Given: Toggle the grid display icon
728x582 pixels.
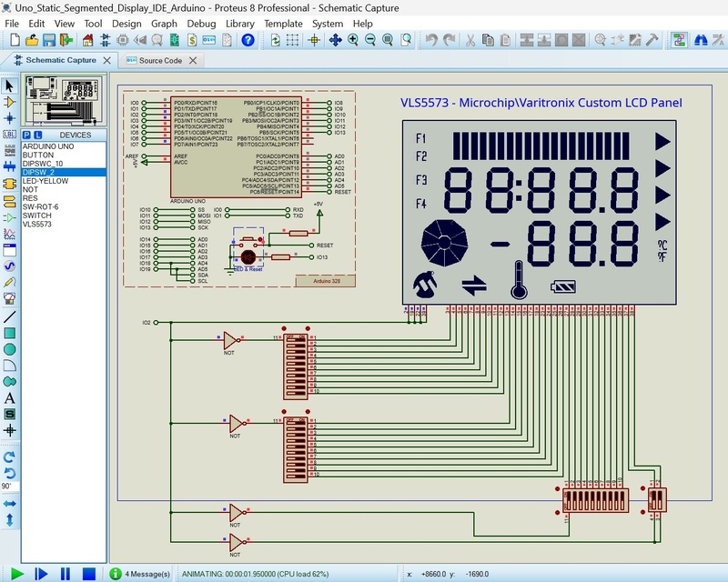Looking at the screenshot, I should [x=293, y=40].
